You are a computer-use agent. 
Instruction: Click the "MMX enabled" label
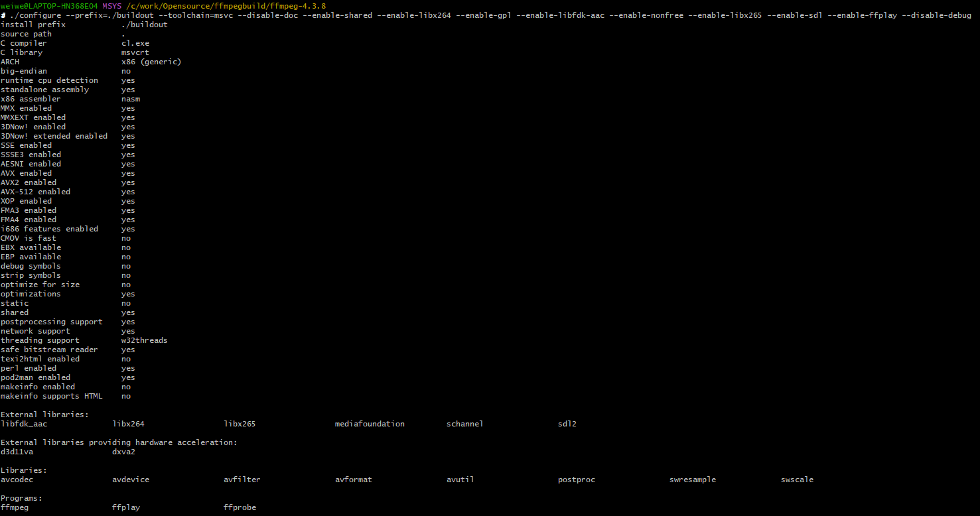26,108
